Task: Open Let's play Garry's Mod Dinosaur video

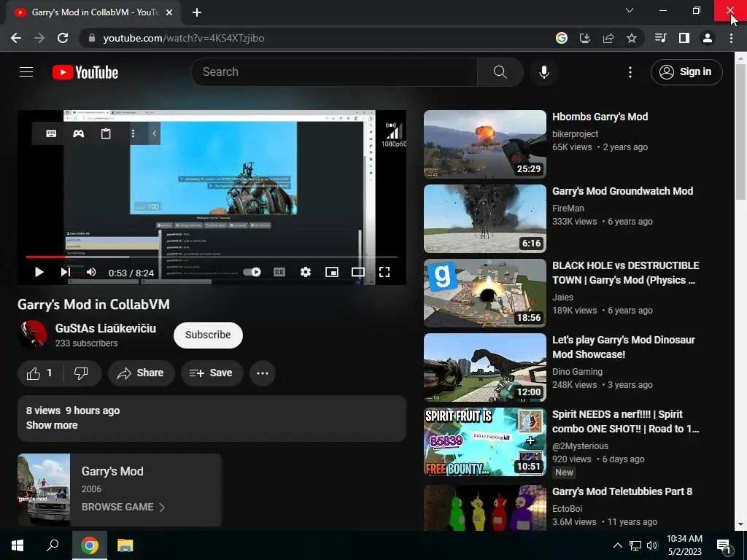Action: point(485,367)
